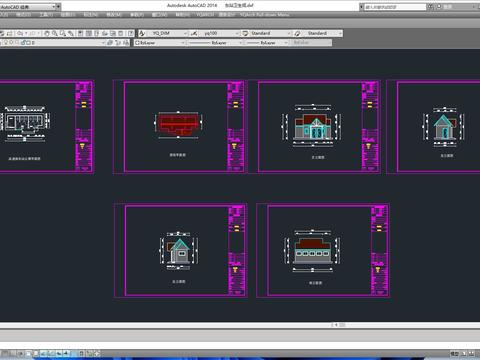Click the Pan hand tool icon
The height and width of the screenshot is (360, 480).
click(x=47, y=33)
